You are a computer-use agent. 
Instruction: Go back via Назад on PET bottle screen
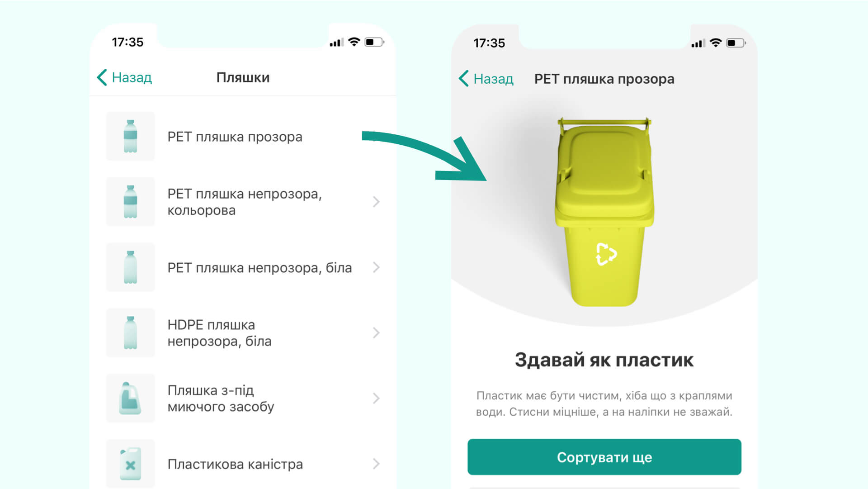point(486,79)
